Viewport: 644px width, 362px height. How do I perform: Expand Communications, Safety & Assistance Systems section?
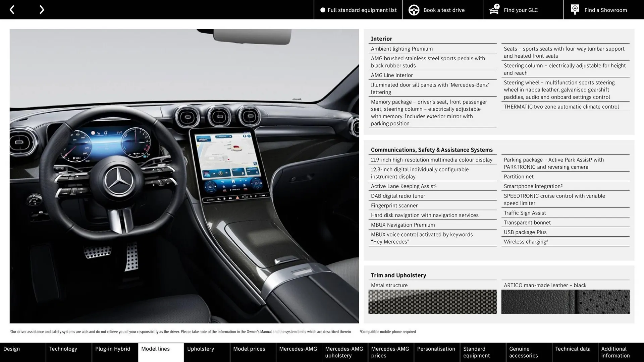coord(431,150)
